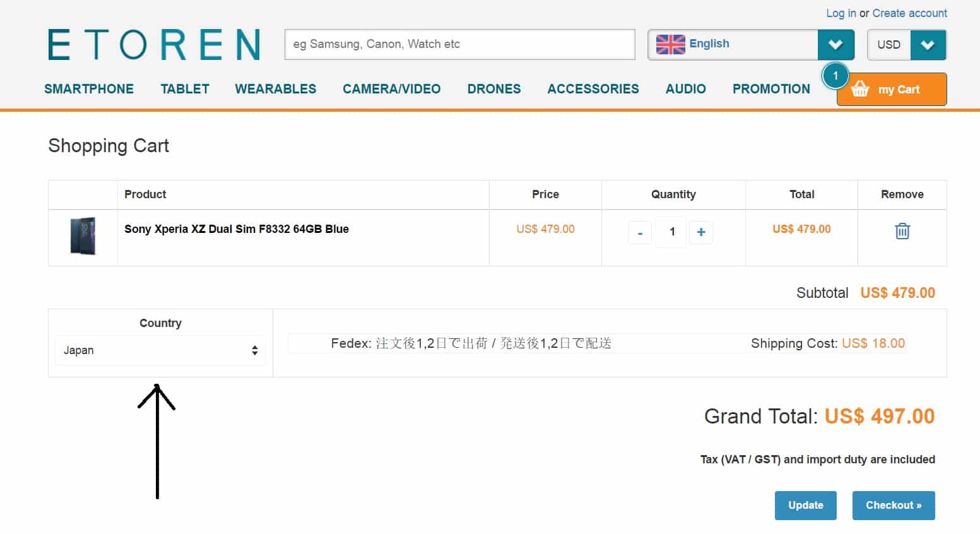The image size is (980, 534).
Task: Click the Grand Total US$ 497.00 amount
Action: click(880, 417)
